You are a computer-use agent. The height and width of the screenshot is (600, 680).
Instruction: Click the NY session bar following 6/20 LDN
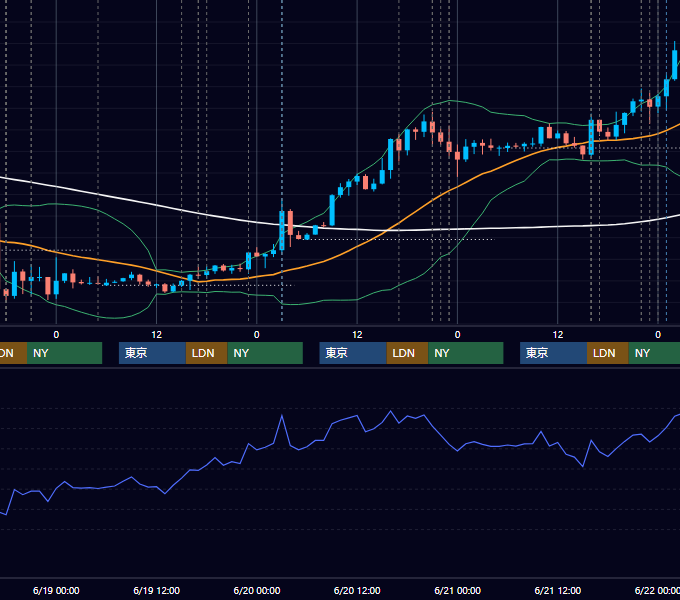tap(466, 353)
